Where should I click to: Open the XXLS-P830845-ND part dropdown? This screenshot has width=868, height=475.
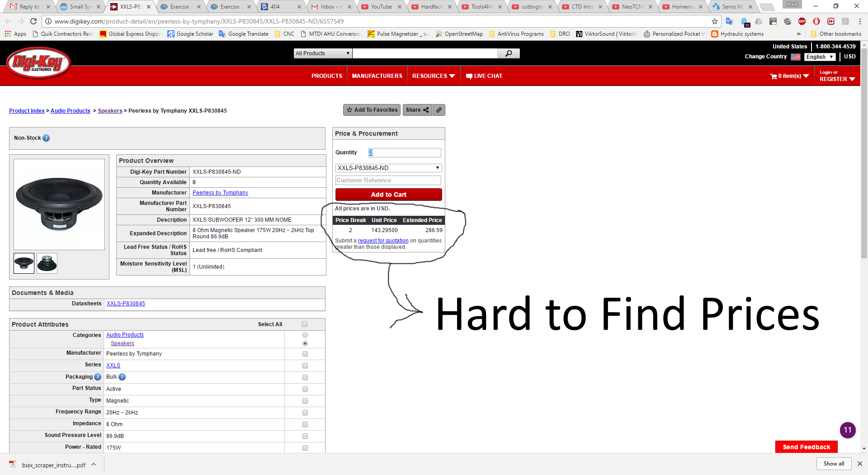click(x=389, y=168)
